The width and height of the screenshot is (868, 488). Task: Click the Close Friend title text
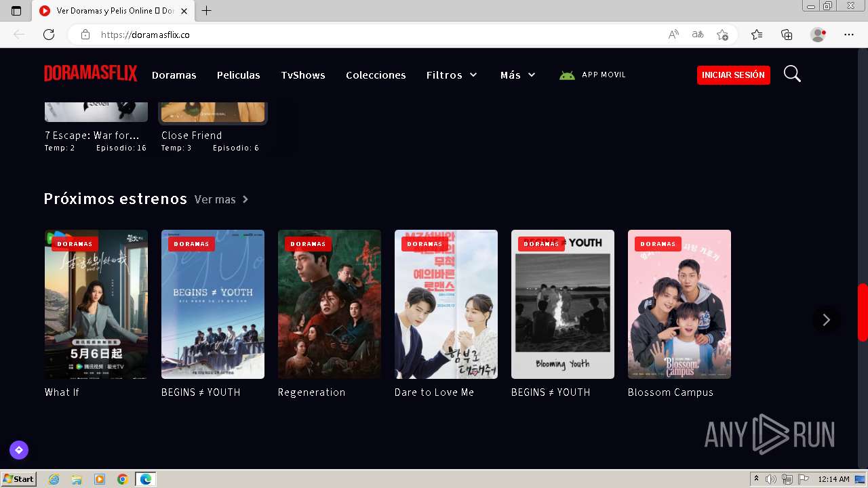coord(192,136)
